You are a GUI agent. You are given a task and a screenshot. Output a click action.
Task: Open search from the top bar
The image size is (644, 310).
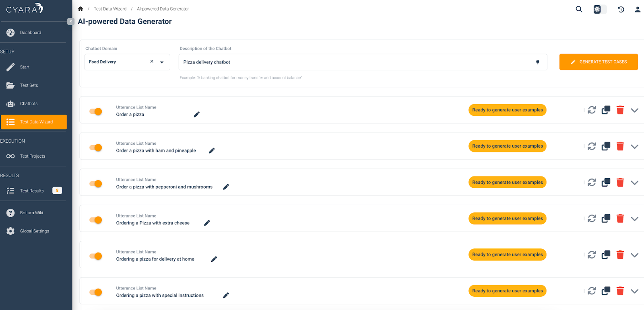[x=578, y=9]
